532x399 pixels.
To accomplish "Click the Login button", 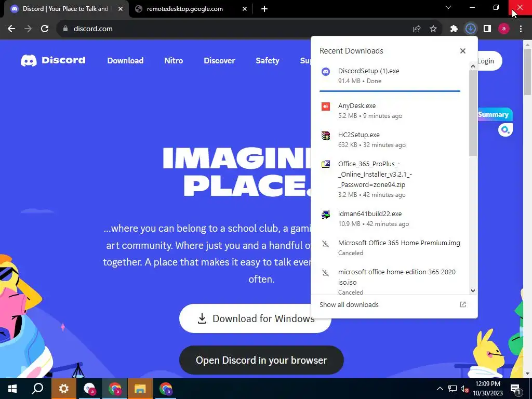I will coord(489,61).
